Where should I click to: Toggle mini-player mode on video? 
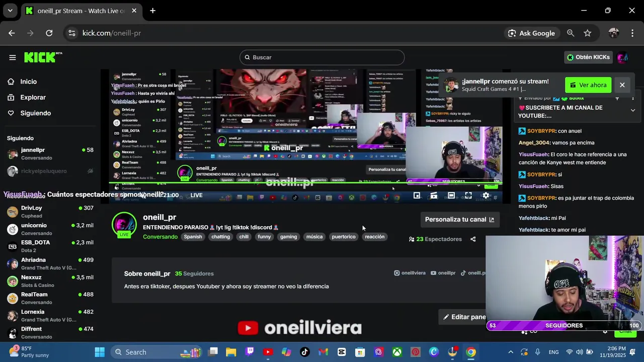click(x=417, y=195)
